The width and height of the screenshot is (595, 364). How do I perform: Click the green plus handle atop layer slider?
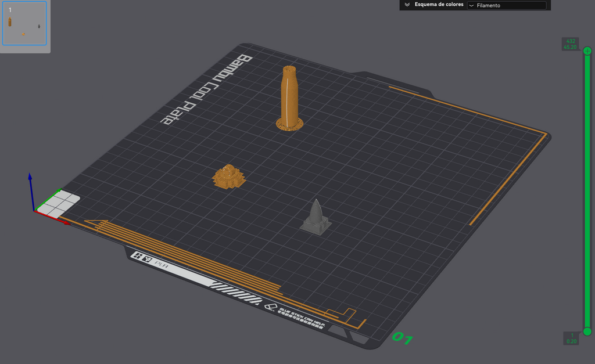click(587, 51)
